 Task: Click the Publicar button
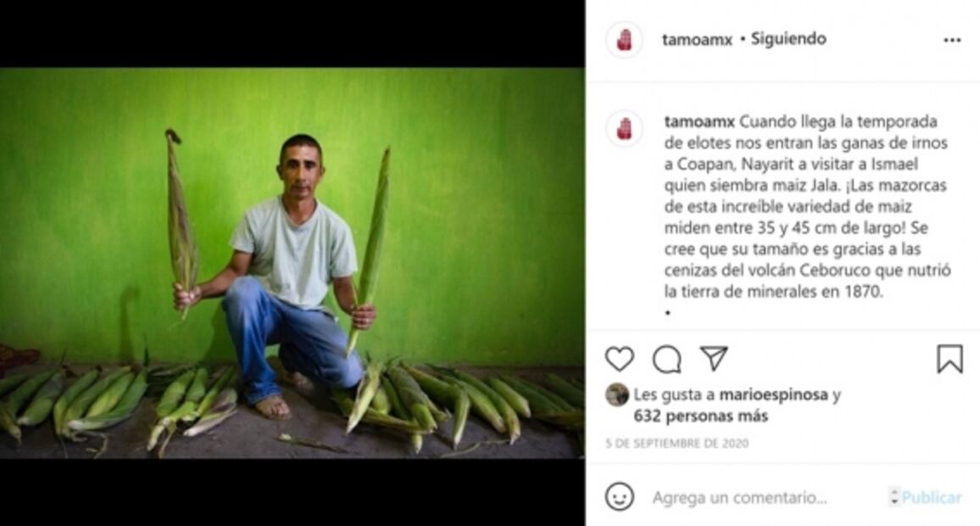(x=931, y=498)
